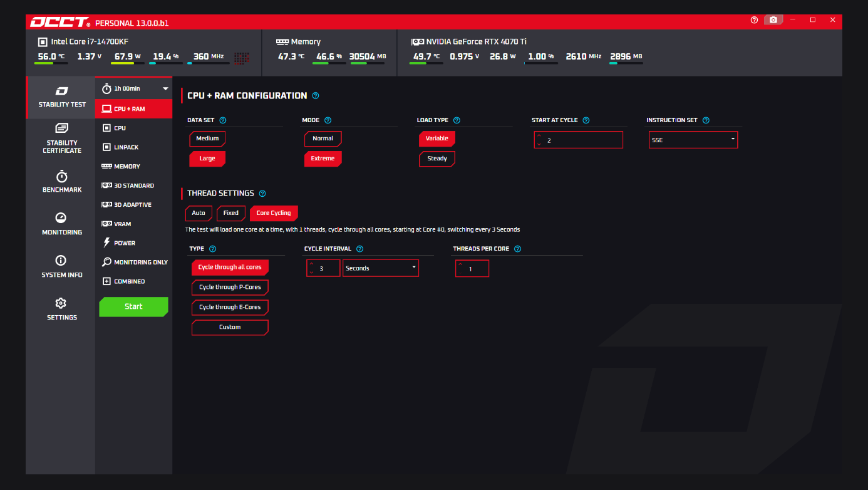Image resolution: width=868 pixels, height=490 pixels.
Task: Go to Monitoring gauge section
Action: (x=61, y=224)
